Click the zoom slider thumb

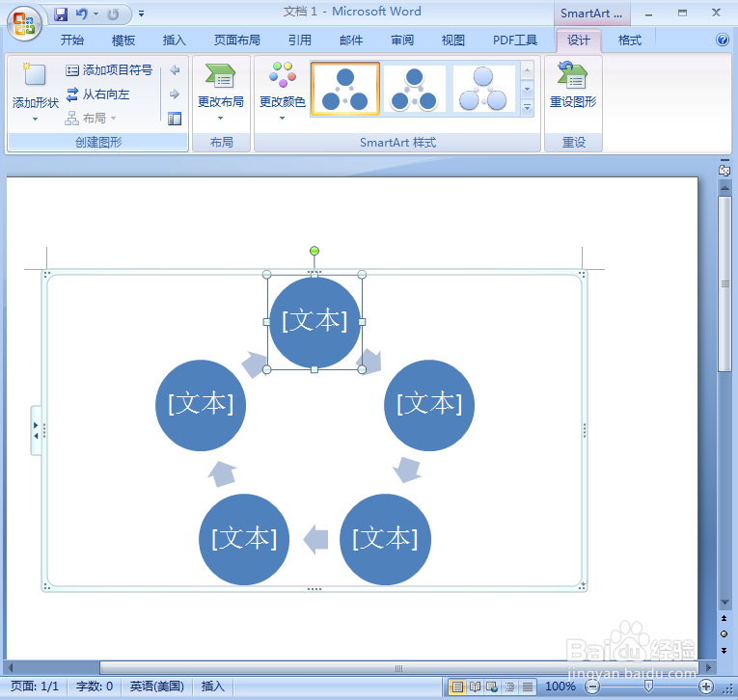648,686
